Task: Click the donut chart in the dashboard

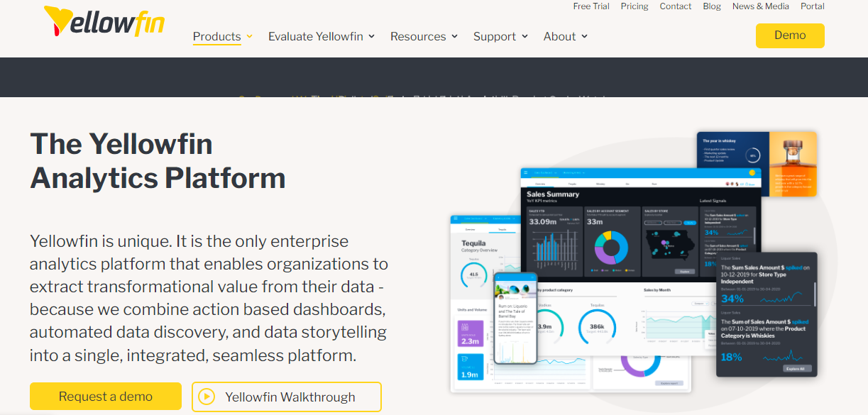Action: click(610, 246)
